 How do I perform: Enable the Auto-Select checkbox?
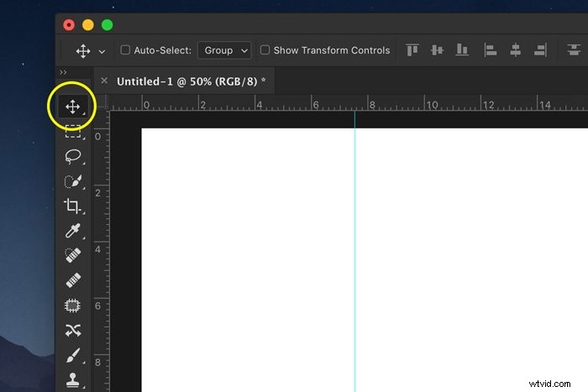[x=125, y=50]
